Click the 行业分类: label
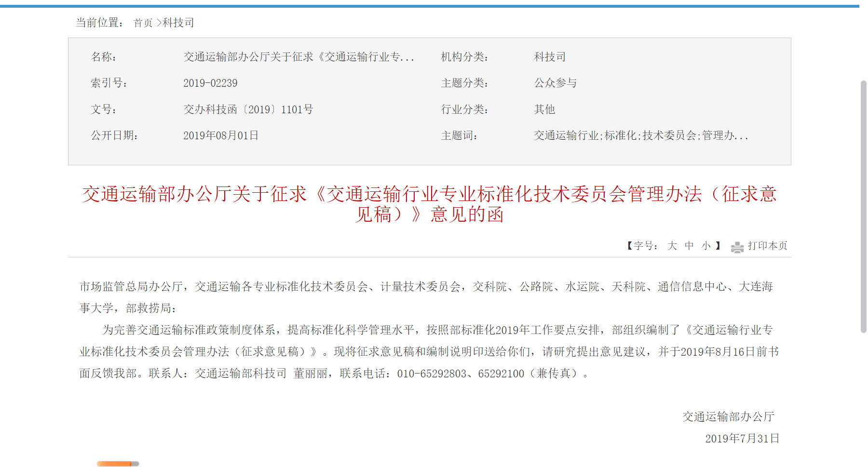Screen dimensions: 868x467 pyautogui.click(x=465, y=109)
